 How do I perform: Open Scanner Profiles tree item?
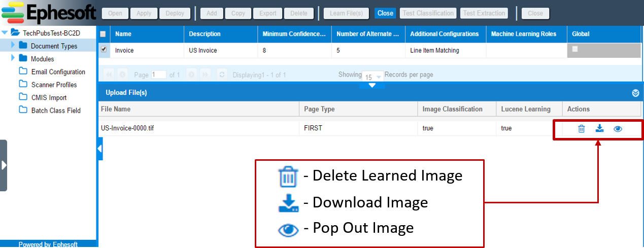[54, 85]
